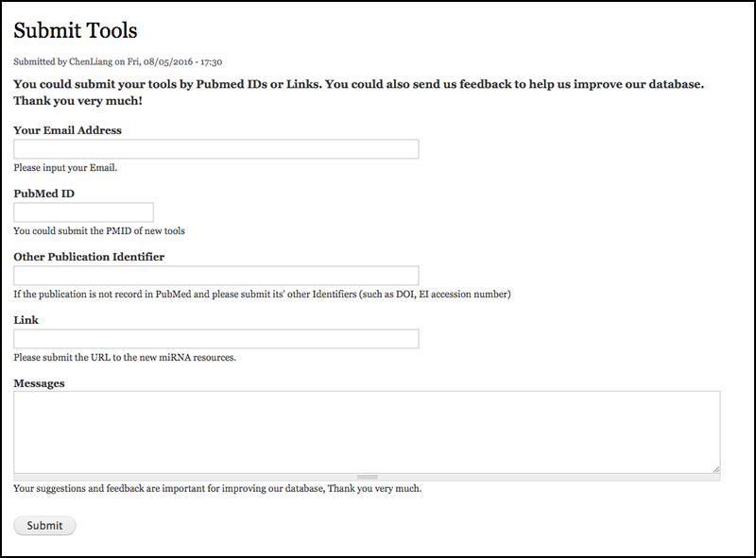The height and width of the screenshot is (558, 756).
Task: Click inside the Messages text area
Action: (367, 432)
